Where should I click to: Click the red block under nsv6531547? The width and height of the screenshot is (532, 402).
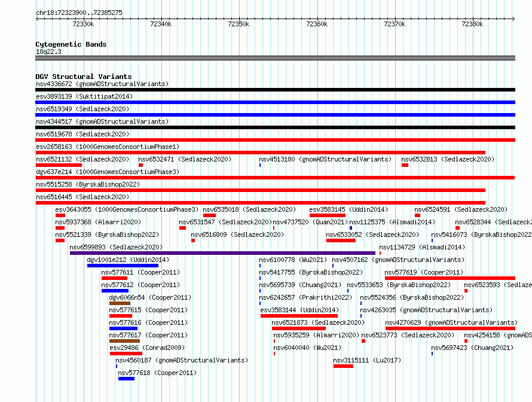click(182, 228)
